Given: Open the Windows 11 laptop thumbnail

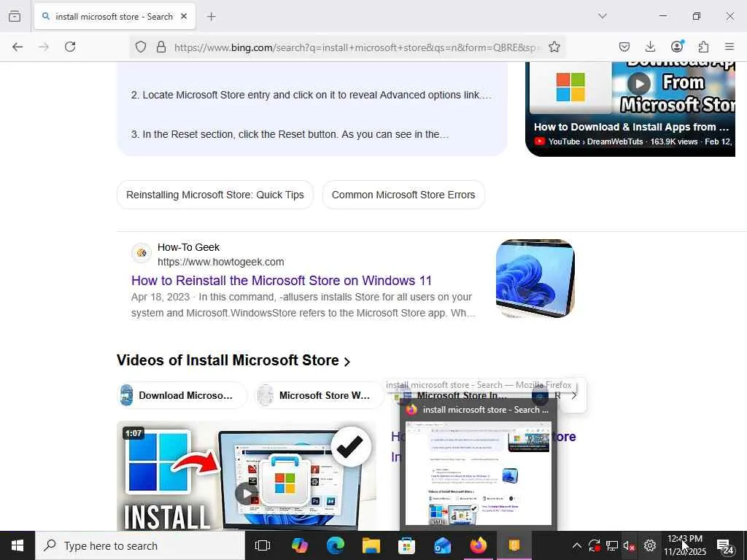Looking at the screenshot, I should pyautogui.click(x=535, y=279).
